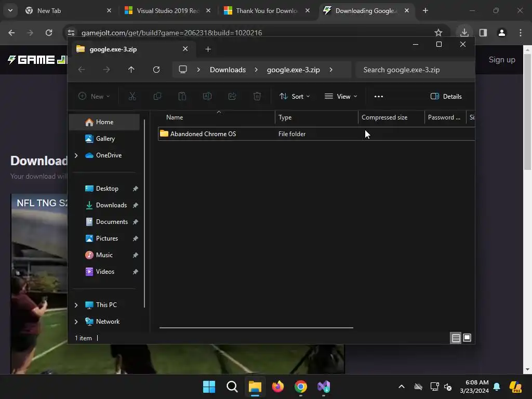Image resolution: width=532 pixels, height=399 pixels.
Task: Switch to details list view icon in status bar
Action: (456, 338)
